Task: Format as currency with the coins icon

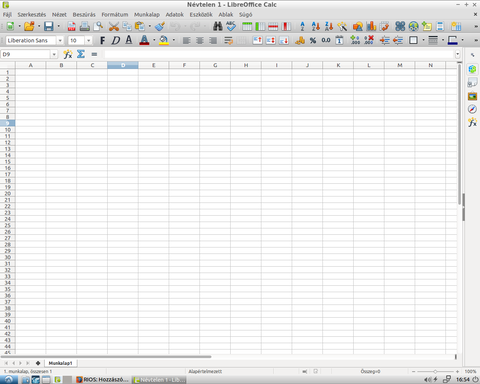Action: pyautogui.click(x=300, y=40)
